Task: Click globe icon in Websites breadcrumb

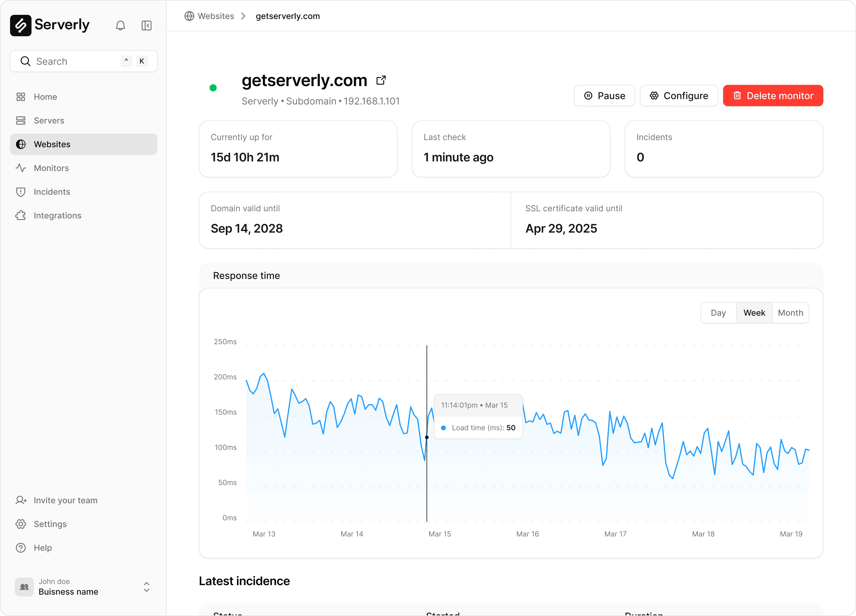Action: point(189,16)
